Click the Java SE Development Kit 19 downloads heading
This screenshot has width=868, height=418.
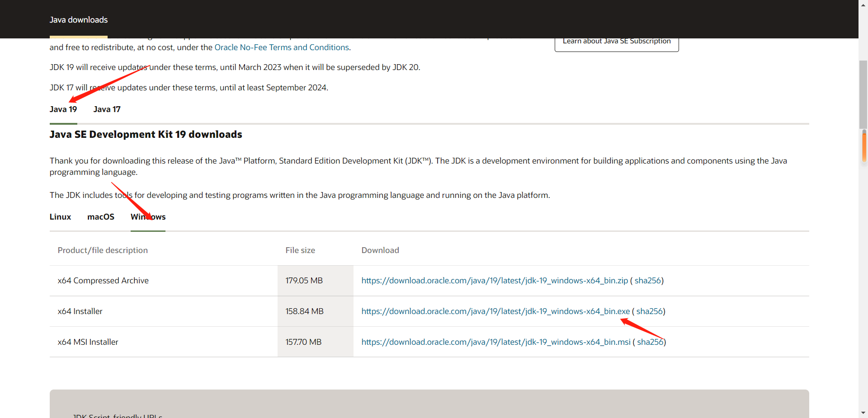pos(146,135)
